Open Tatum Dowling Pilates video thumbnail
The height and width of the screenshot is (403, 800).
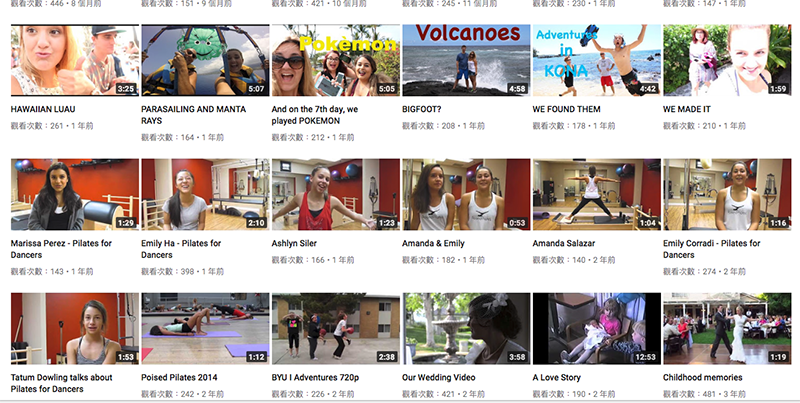[x=74, y=328]
